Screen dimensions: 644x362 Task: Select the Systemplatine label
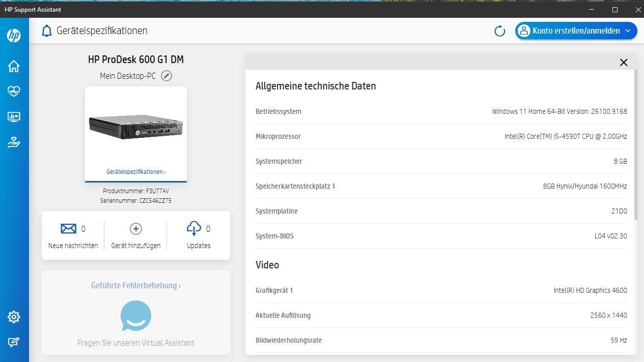276,211
